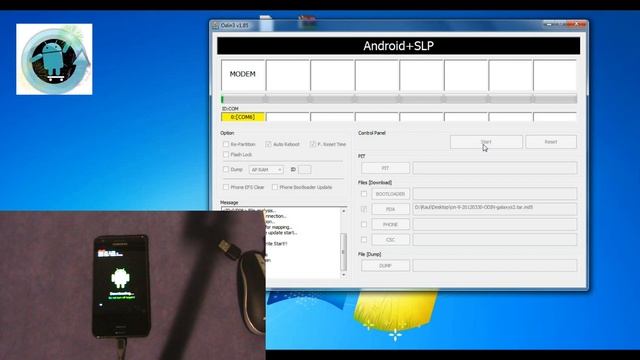Click the PHONE file path field
This screenshot has height=360, width=640.
pyautogui.click(x=495, y=224)
